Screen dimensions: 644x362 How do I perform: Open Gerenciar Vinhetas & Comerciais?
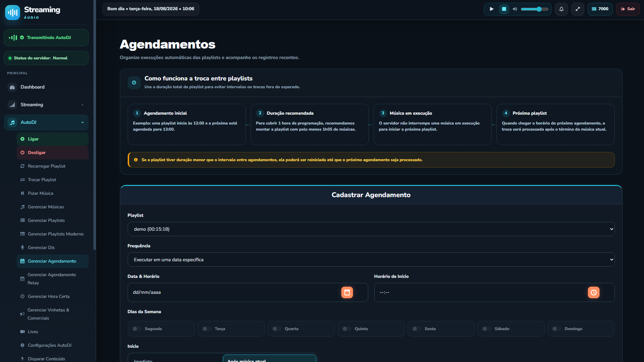pyautogui.click(x=53, y=314)
